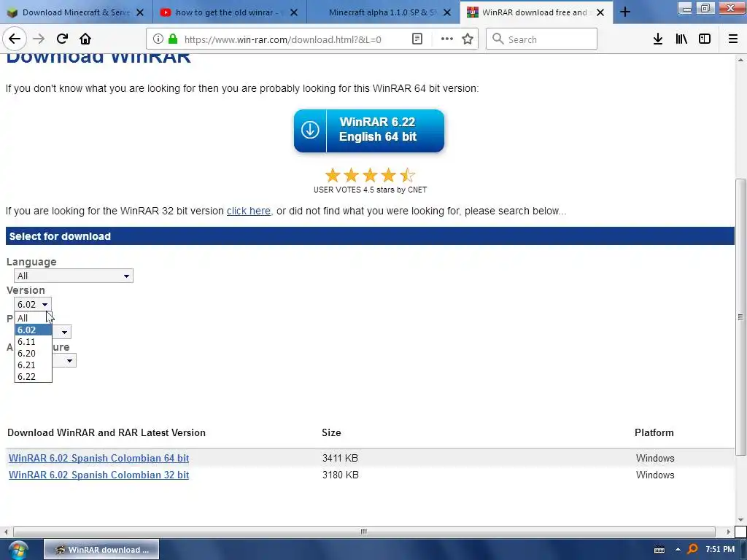The width and height of the screenshot is (747, 560).
Task: Click the Size column header
Action: [331, 433]
